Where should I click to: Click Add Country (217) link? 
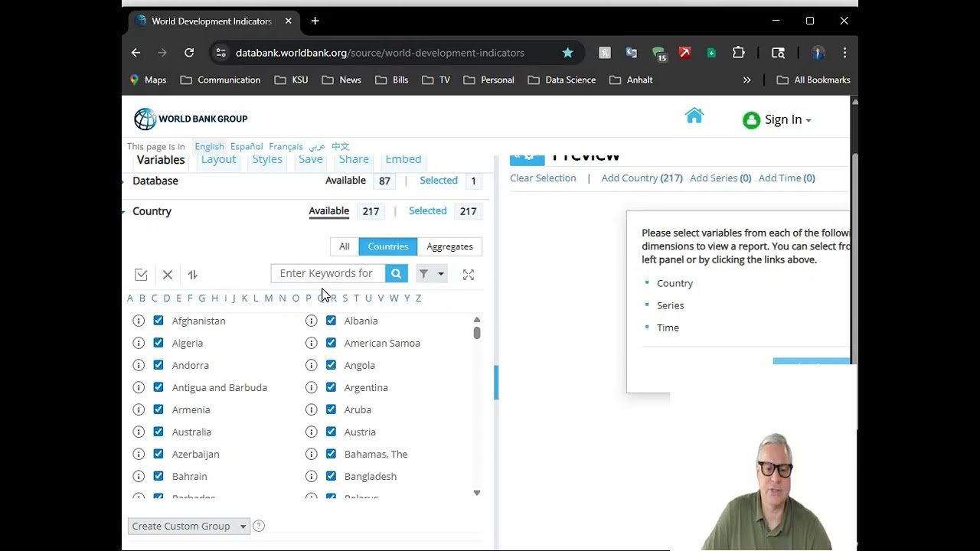642,178
